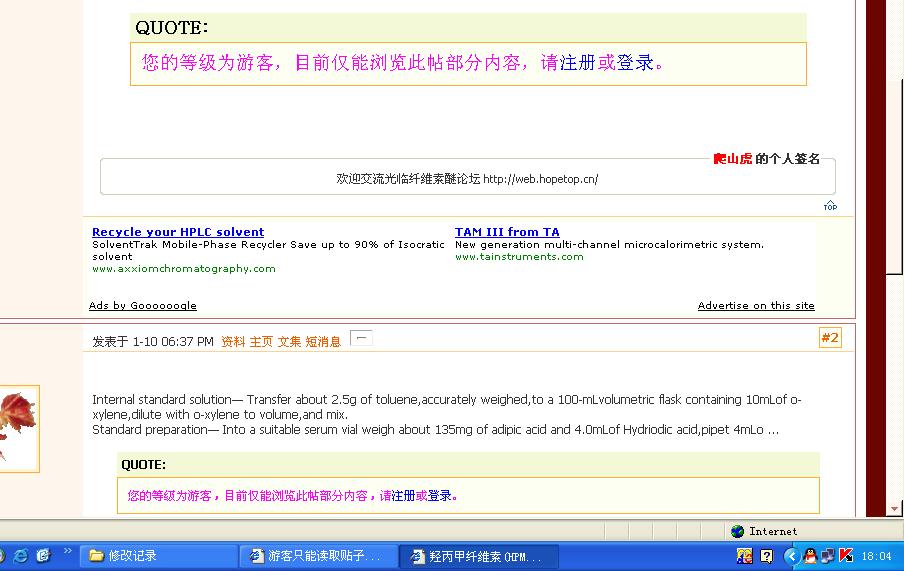Open the red K antivirus tray icon
The width and height of the screenshot is (904, 571).
(x=846, y=556)
